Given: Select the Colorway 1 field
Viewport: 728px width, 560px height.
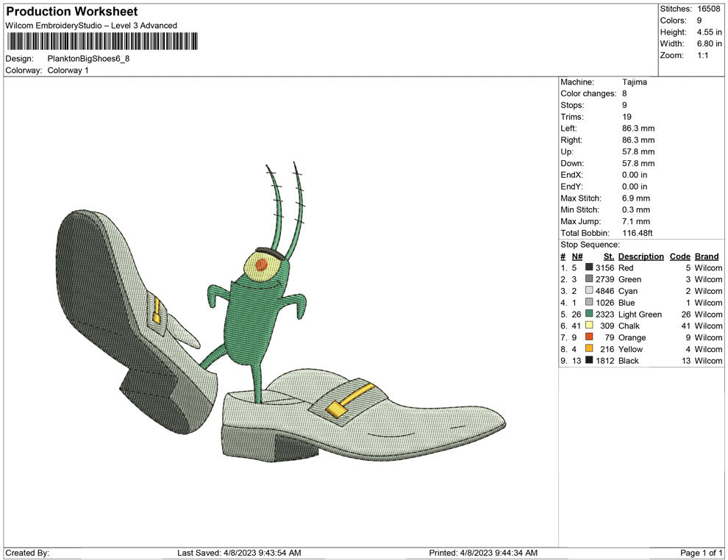Looking at the screenshot, I should click(x=68, y=71).
